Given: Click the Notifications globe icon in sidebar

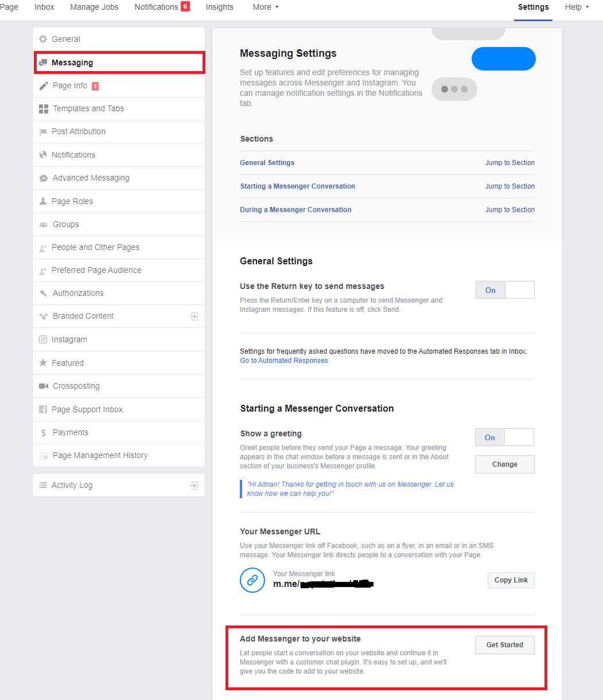Looking at the screenshot, I should coord(43,155).
